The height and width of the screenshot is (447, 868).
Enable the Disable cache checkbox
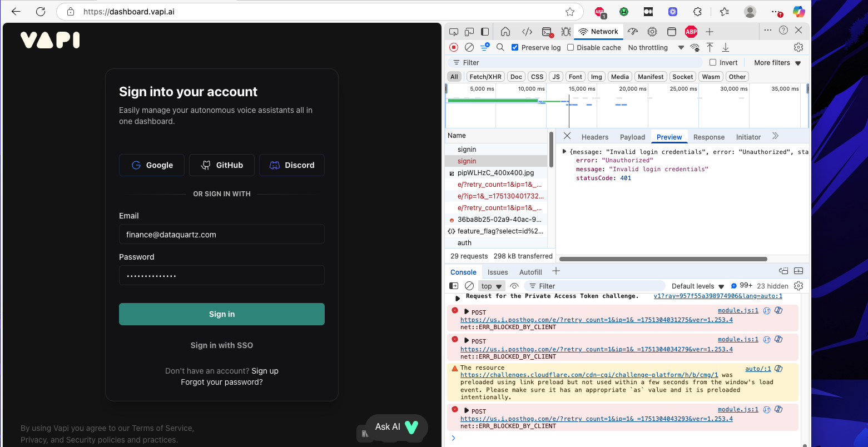(571, 47)
